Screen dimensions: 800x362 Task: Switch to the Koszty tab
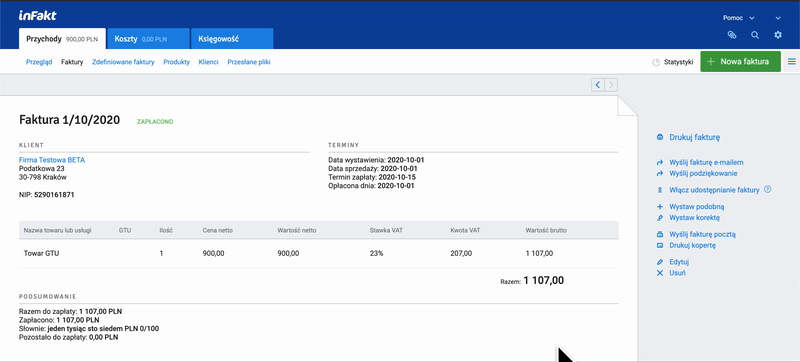point(147,39)
